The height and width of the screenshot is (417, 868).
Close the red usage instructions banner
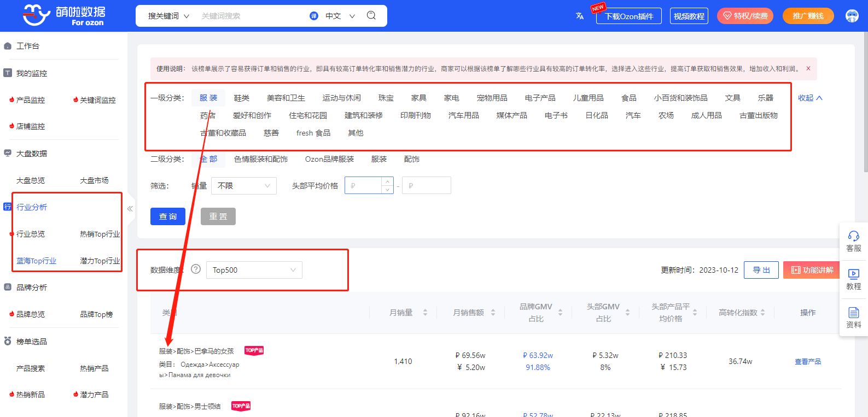[808, 69]
